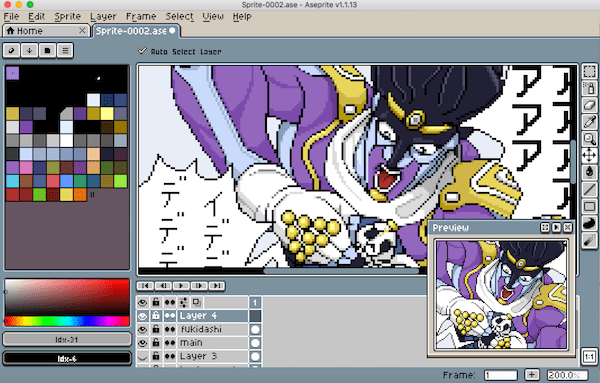Viewport: 600px width, 383px height.
Task: Lock the fukidashi layer
Action: click(x=156, y=329)
